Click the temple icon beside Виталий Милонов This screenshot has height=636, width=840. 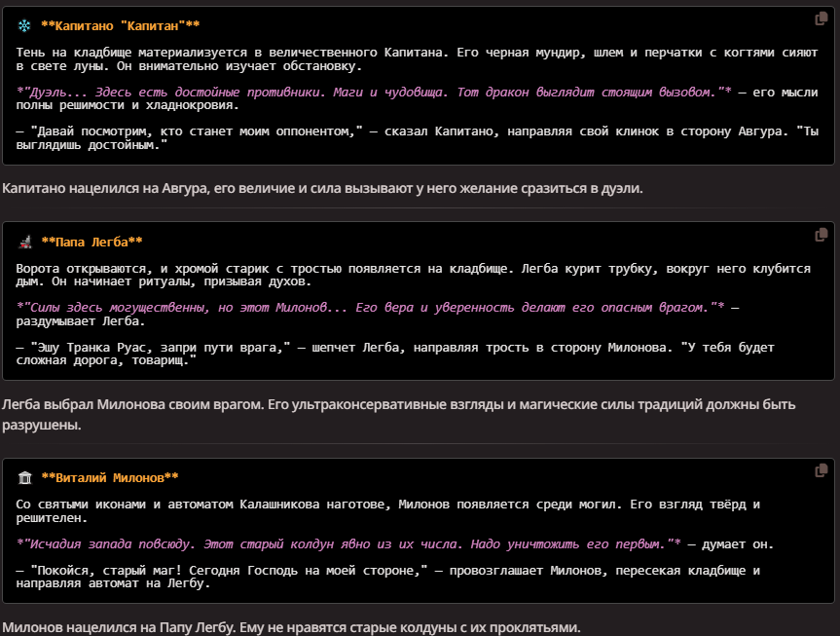pyautogui.click(x=25, y=478)
